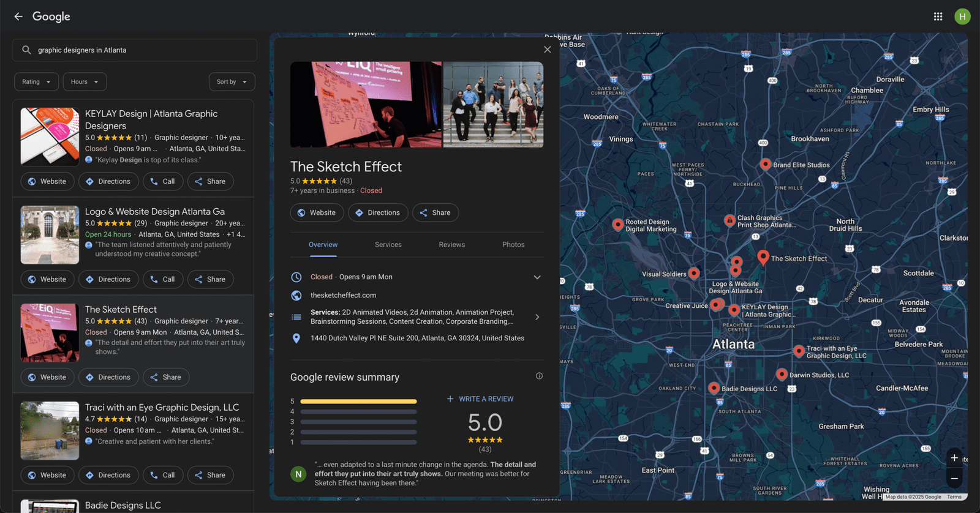
Task: Get Directions to Logo & Website Design Atlanta
Action: [108, 279]
